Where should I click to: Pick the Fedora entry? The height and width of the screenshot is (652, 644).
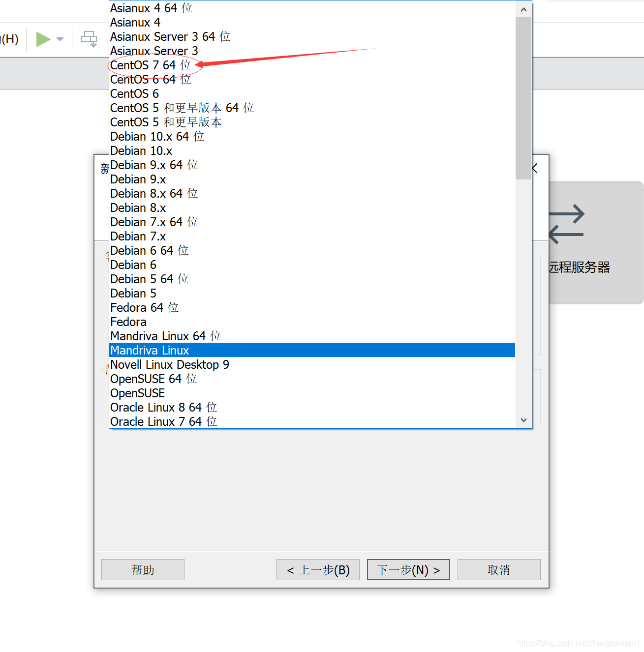(x=312, y=322)
